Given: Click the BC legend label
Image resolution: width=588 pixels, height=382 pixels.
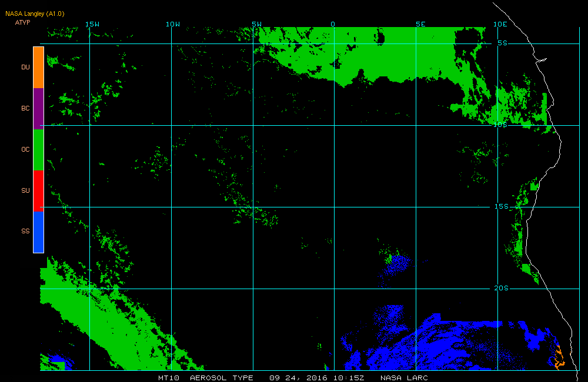Looking at the screenshot, I should (x=25, y=108).
